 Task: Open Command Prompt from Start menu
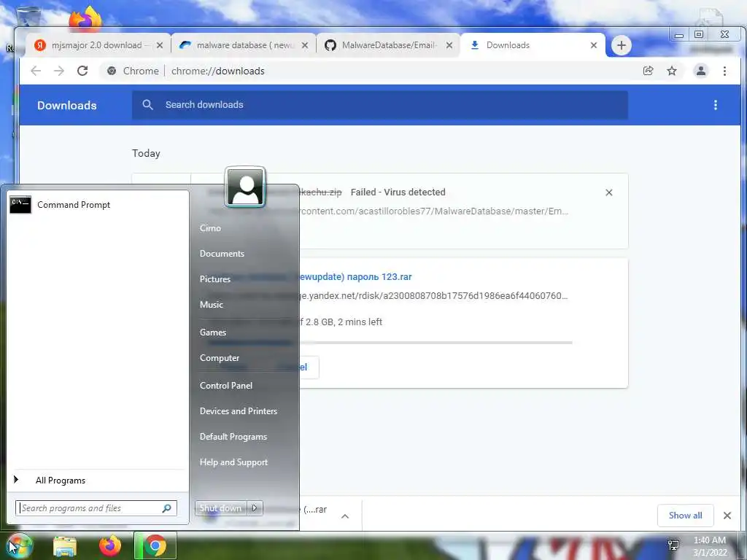click(98, 205)
